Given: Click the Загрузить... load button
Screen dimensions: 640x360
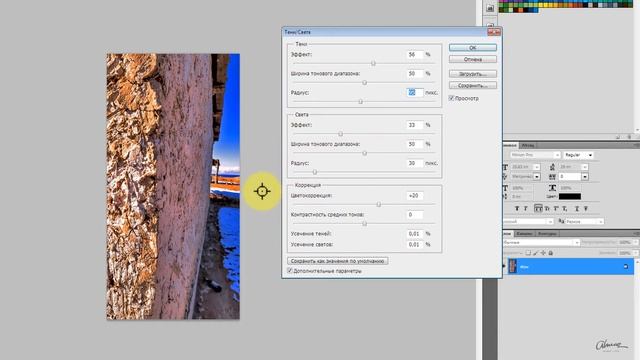Looking at the screenshot, I should pyautogui.click(x=473, y=74).
